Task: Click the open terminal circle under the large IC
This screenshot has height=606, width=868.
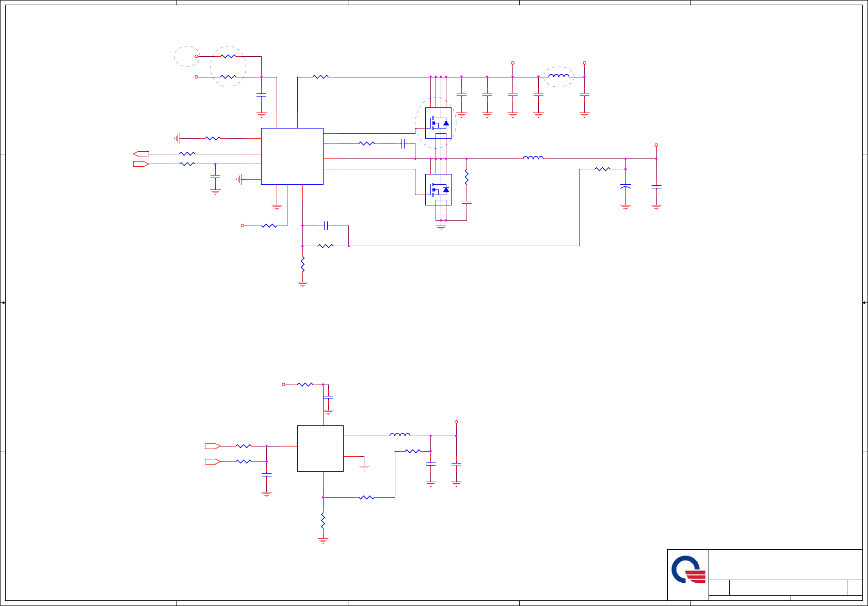Action: pos(243,226)
